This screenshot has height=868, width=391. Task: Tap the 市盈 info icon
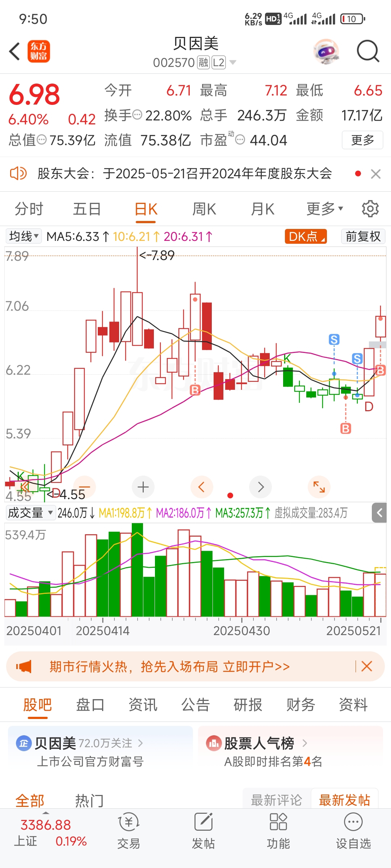pyautogui.click(x=240, y=140)
